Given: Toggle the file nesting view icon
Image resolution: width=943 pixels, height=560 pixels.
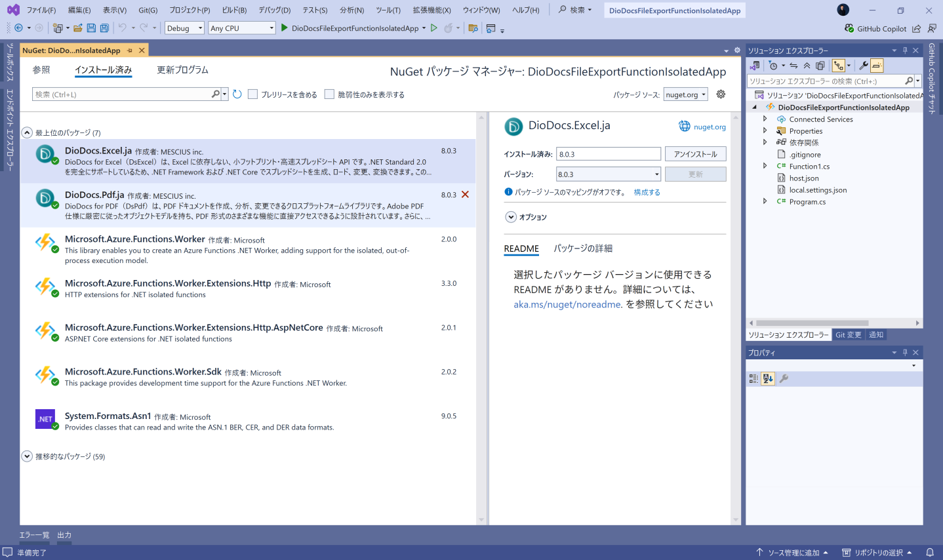Looking at the screenshot, I should pyautogui.click(x=838, y=66).
